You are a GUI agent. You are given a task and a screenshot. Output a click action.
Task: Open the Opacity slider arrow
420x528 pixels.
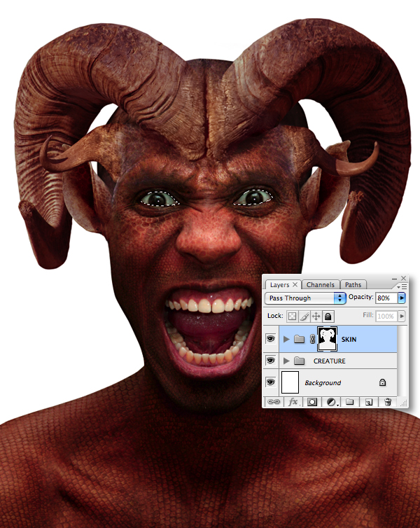click(x=402, y=298)
